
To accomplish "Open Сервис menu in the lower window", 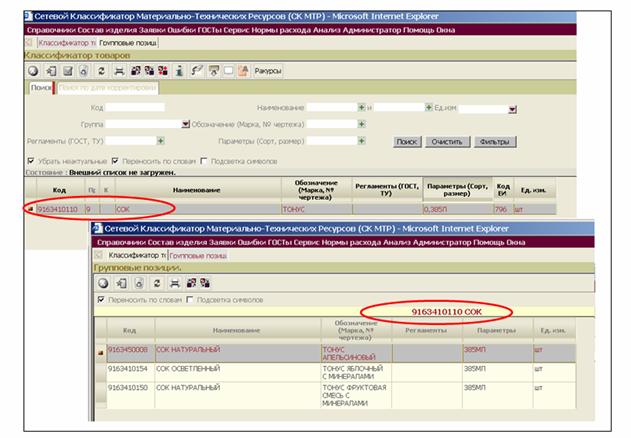I will click(307, 243).
